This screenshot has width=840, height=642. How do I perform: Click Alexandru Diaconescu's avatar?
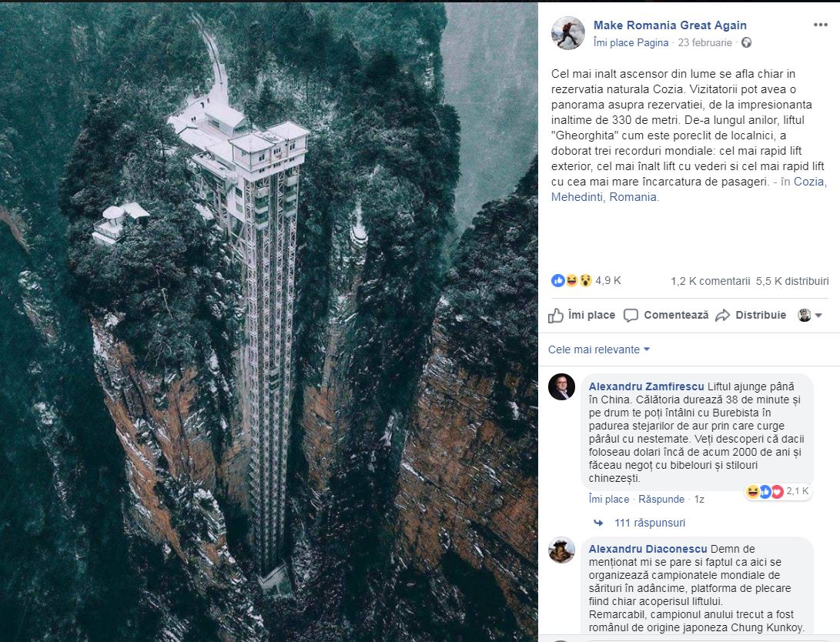click(561, 550)
